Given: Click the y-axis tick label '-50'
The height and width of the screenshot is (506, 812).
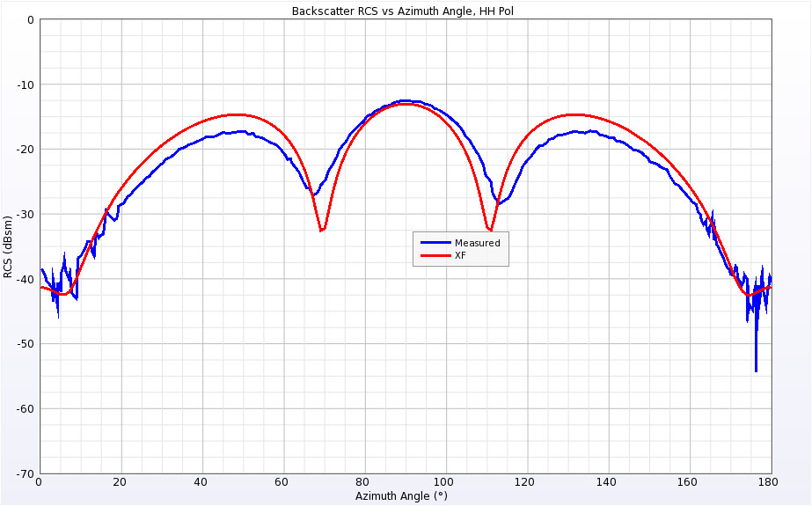Looking at the screenshot, I should point(26,344).
